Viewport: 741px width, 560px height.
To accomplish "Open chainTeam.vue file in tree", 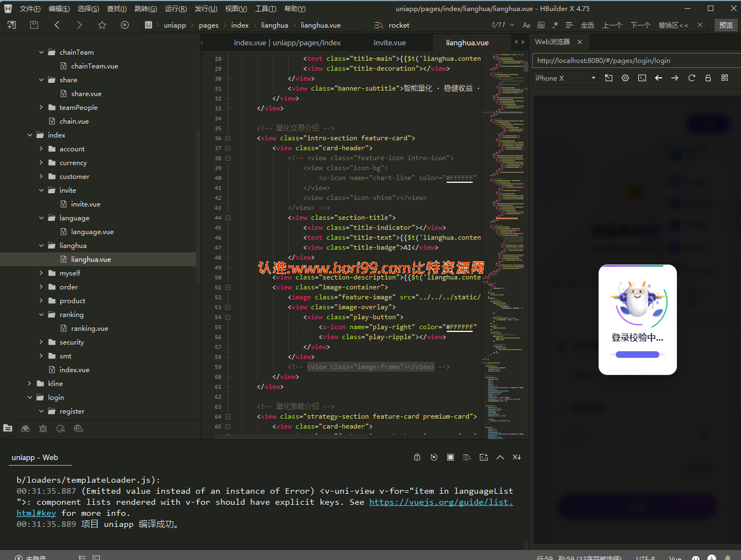I will click(94, 66).
